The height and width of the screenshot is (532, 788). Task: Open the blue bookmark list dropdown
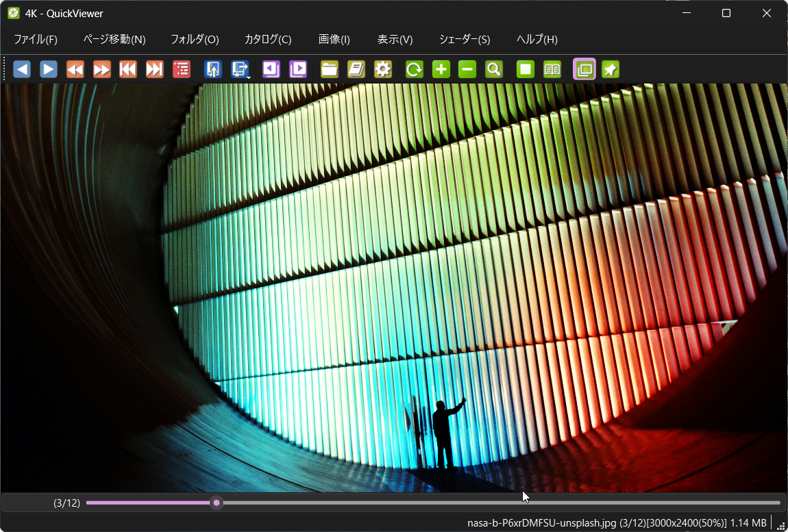pos(241,69)
